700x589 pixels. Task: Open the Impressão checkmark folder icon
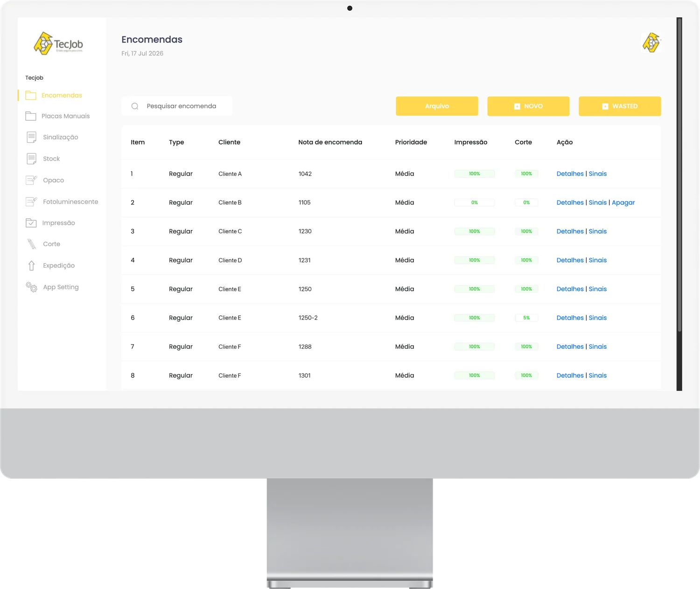[x=31, y=223]
